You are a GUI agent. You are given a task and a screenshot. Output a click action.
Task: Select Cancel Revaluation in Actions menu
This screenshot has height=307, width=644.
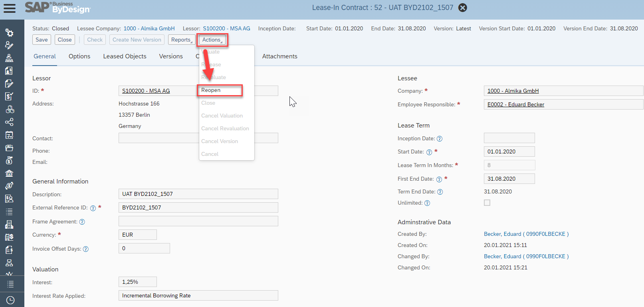[225, 128]
